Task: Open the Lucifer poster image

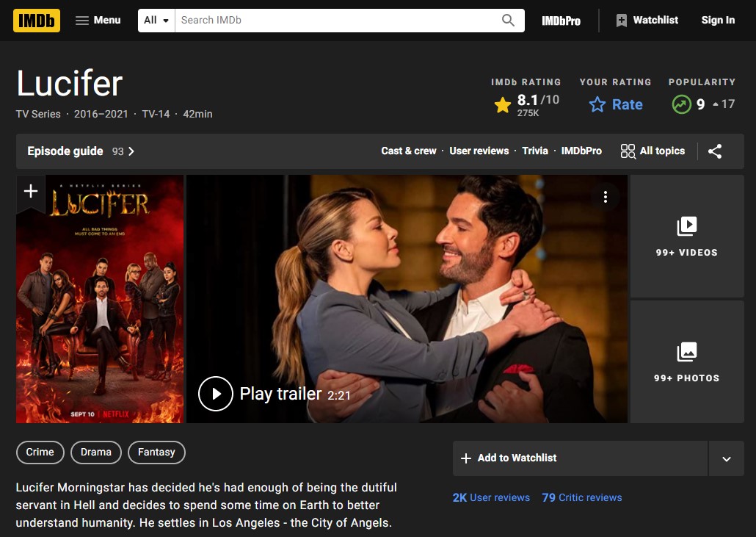Action: point(100,299)
